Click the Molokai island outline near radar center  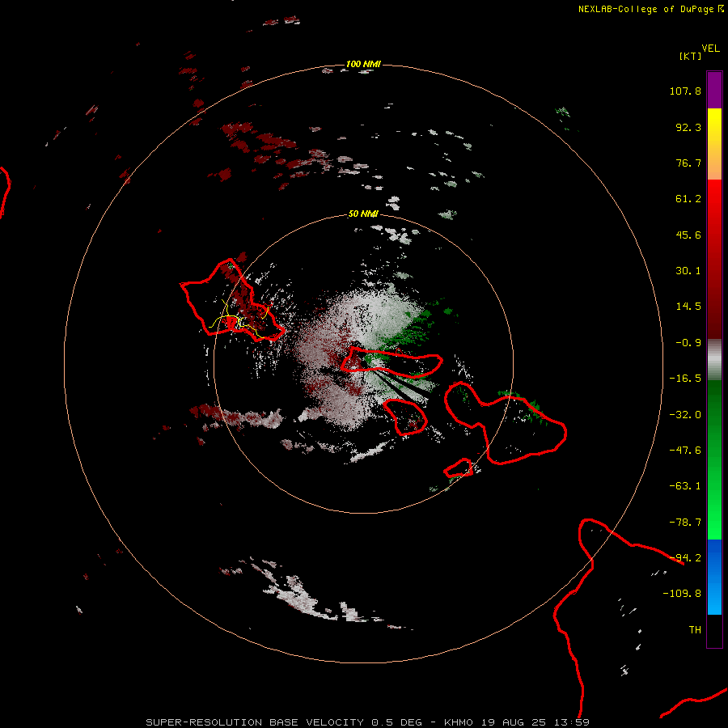(x=392, y=362)
